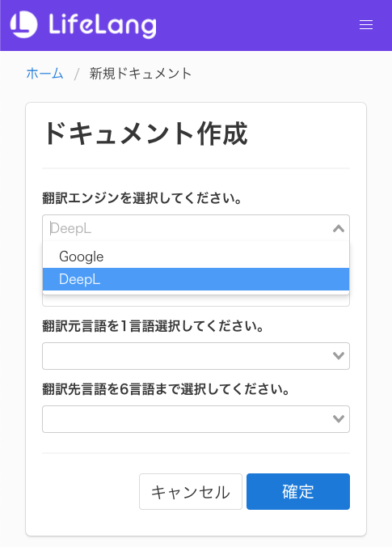
Task: Click the ドキュメント作成 heading
Action: [x=145, y=133]
